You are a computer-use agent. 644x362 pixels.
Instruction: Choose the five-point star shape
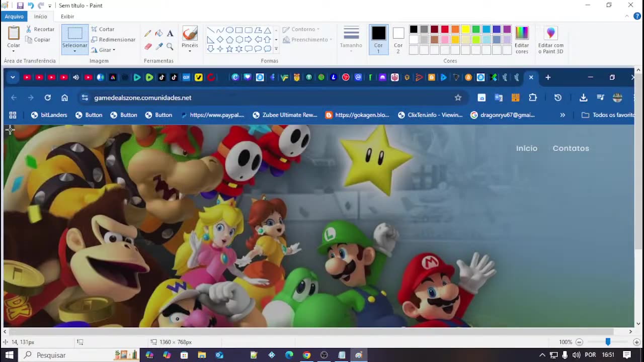tap(229, 49)
